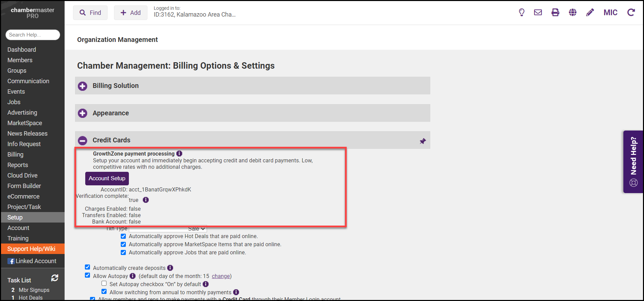
Task: Check Set Autopay checkbox On by default
Action: (x=104, y=283)
